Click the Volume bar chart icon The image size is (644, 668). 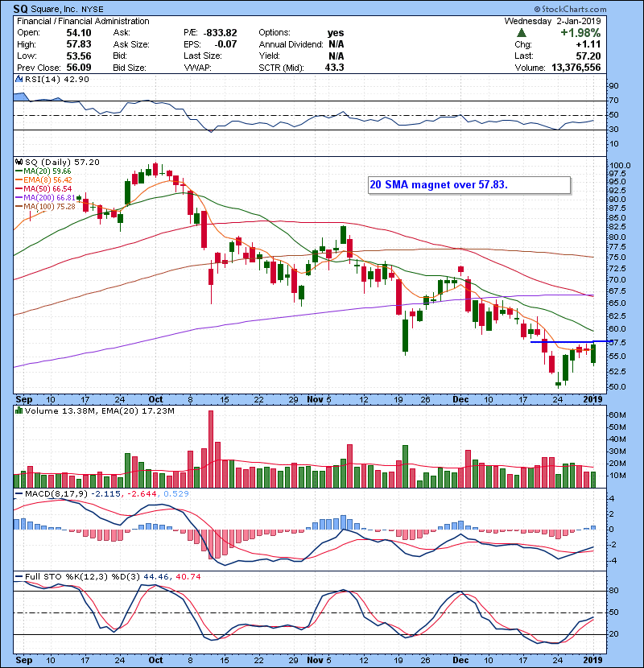coord(19,411)
